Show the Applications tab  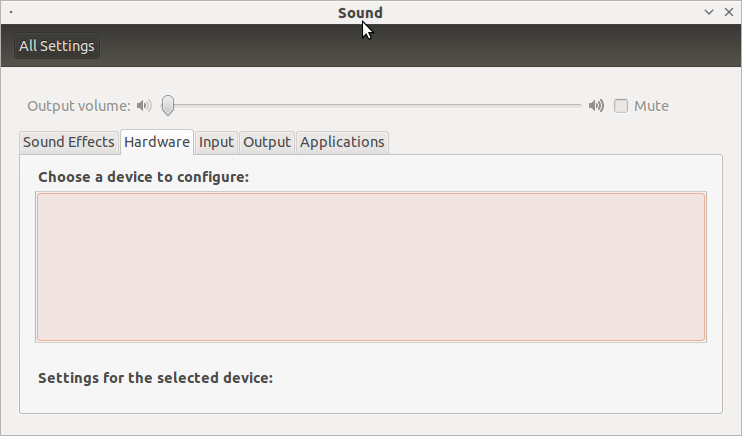(342, 142)
